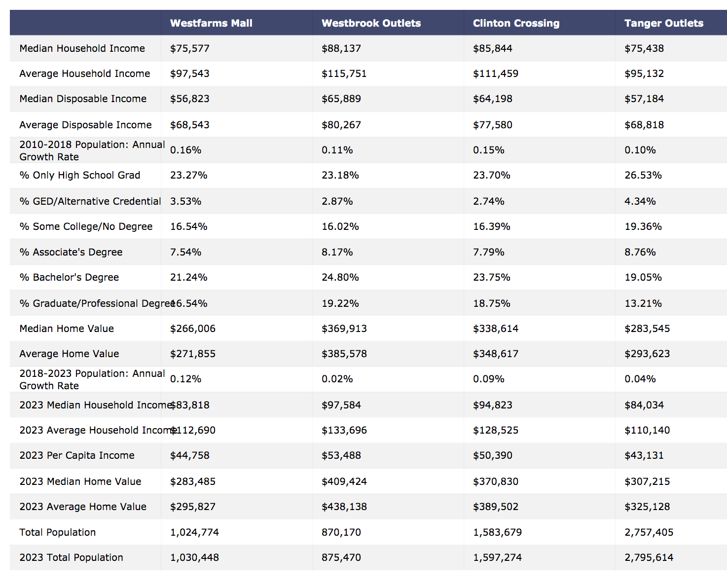The image size is (727, 588).
Task: Select the % Some College/No Degree label
Action: click(86, 226)
